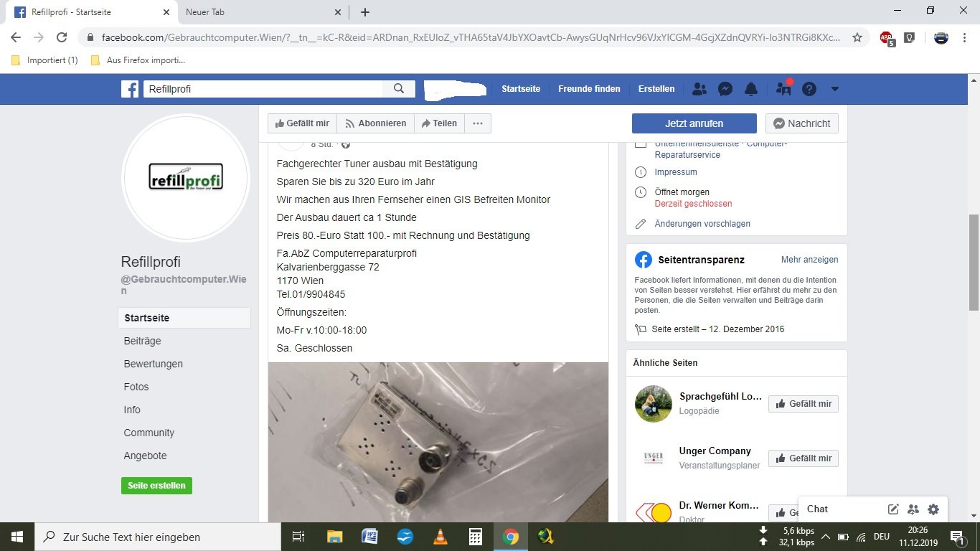
Task: Click the Abonnieren button
Action: [376, 123]
